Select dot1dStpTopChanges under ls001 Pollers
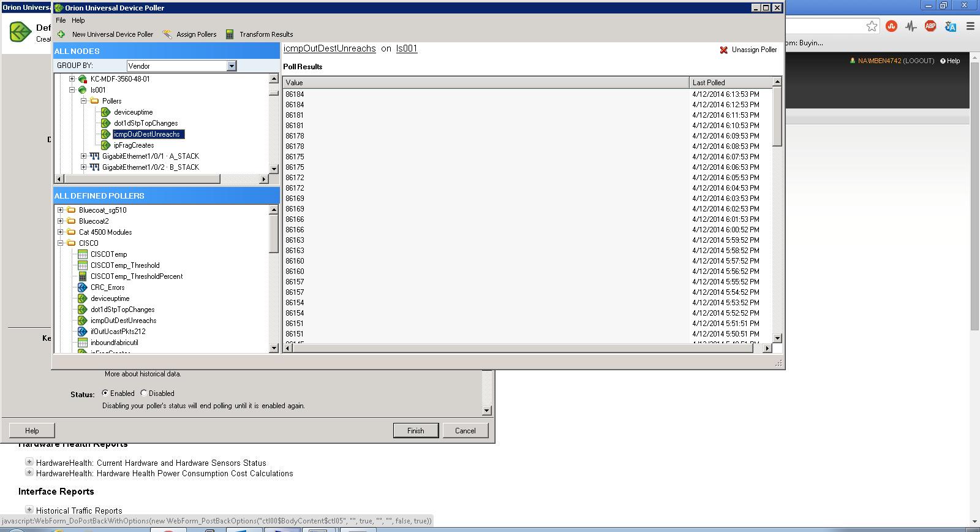Viewport: 980px width, 532px height. coord(146,123)
